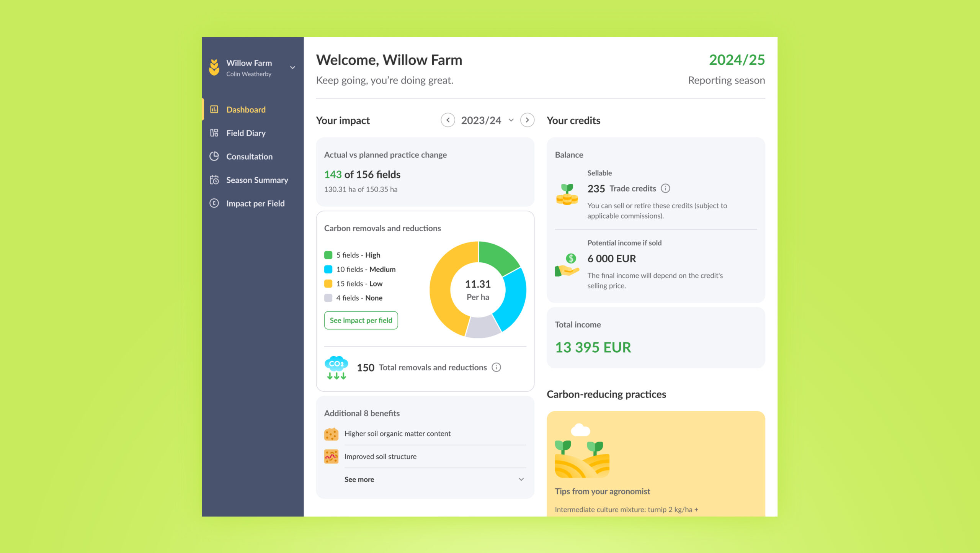
Task: Click info icon beside Trade credits
Action: (666, 188)
